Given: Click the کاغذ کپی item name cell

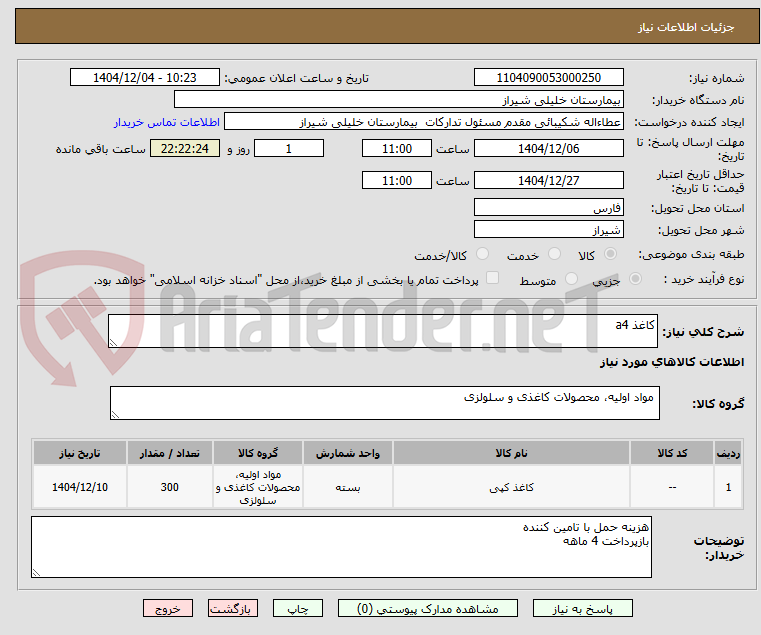Looking at the screenshot, I should click(x=511, y=487).
